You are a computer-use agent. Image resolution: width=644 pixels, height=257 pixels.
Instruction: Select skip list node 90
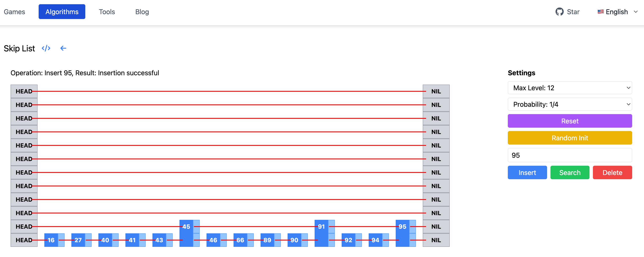[297, 240]
